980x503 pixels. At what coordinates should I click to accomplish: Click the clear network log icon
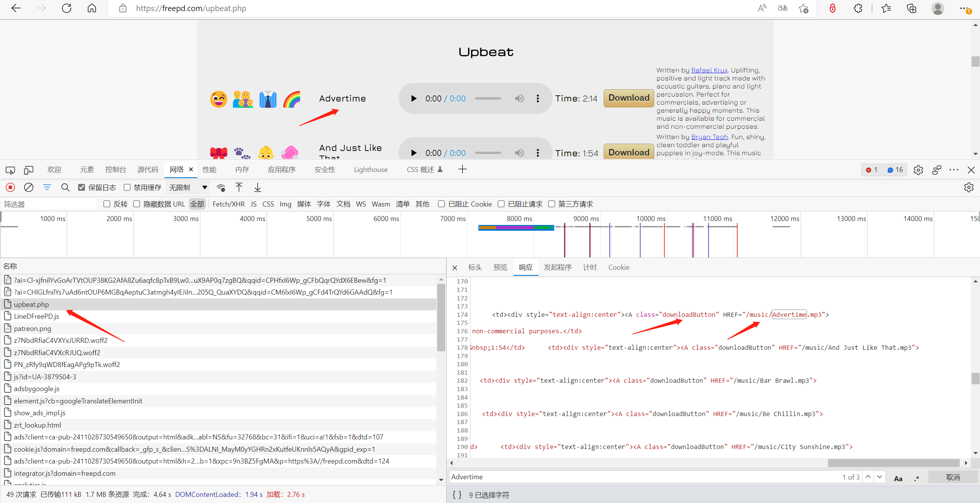point(29,187)
